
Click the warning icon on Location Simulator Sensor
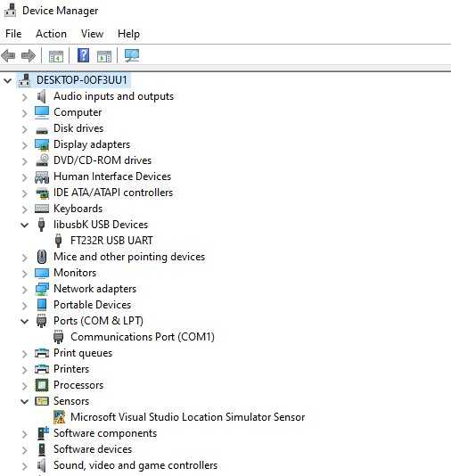coord(59,417)
